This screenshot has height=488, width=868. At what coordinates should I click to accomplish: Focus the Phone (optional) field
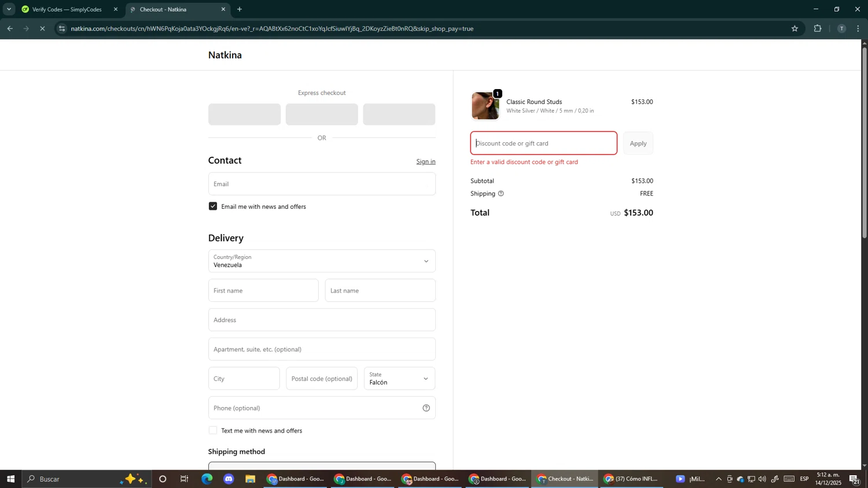pos(322,408)
